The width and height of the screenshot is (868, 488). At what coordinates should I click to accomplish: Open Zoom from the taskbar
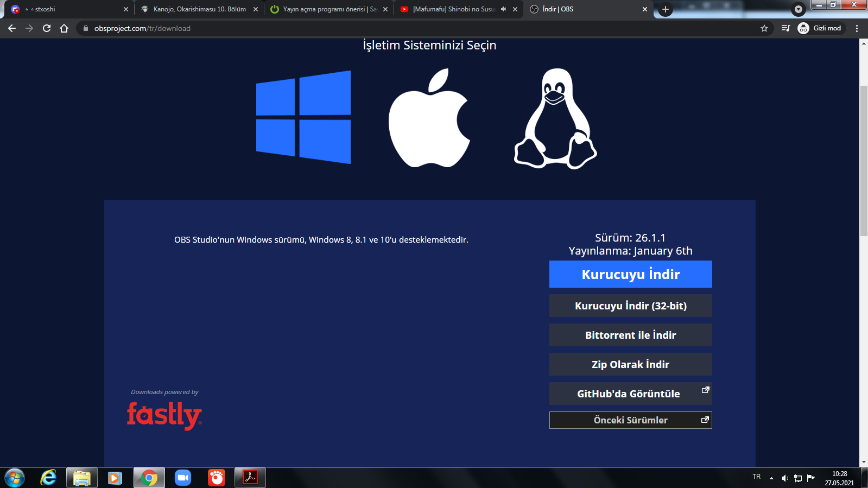(183, 478)
